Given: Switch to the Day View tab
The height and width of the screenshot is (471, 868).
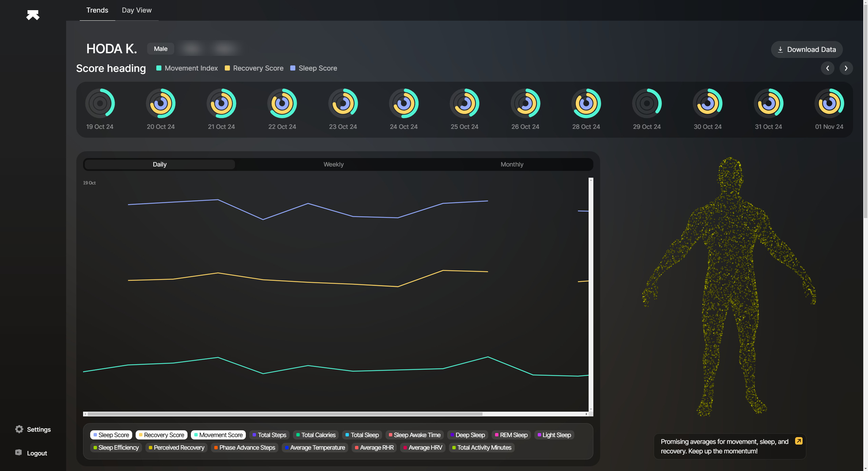Looking at the screenshot, I should [x=137, y=10].
